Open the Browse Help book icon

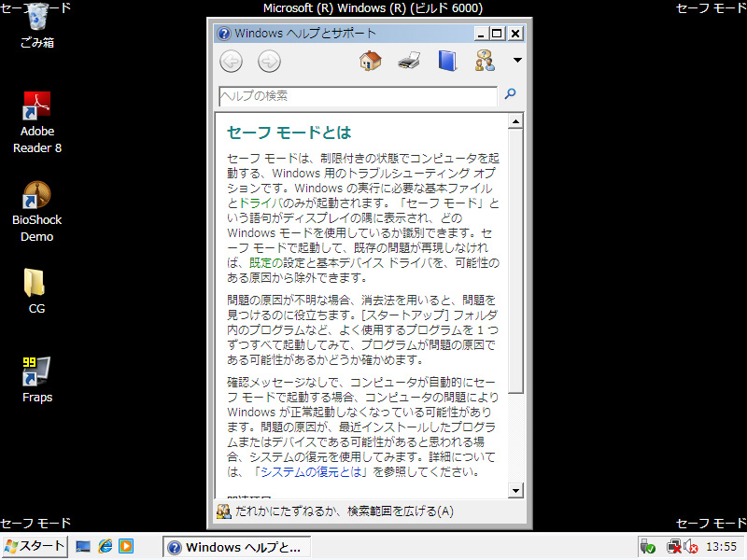click(x=447, y=62)
